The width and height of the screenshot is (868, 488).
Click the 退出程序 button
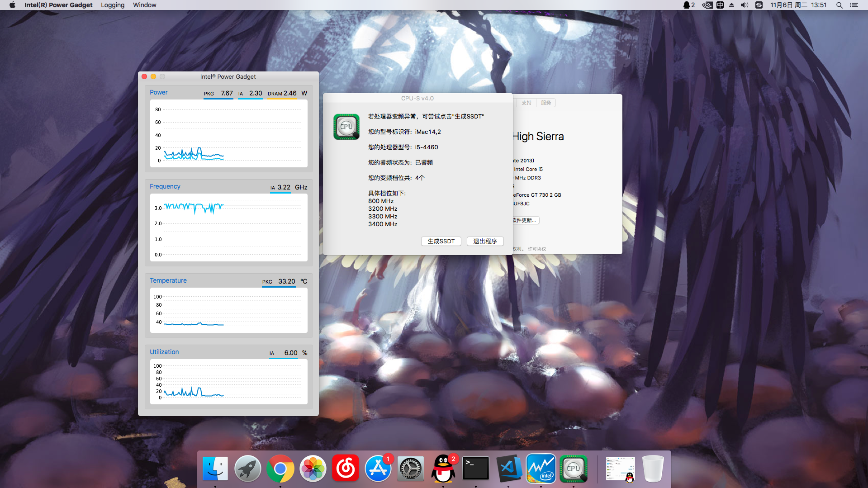(485, 241)
